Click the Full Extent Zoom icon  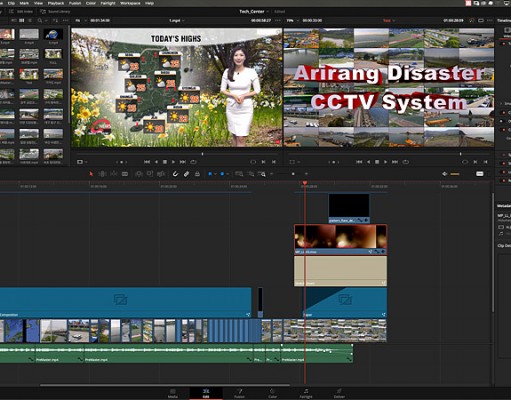(x=239, y=174)
